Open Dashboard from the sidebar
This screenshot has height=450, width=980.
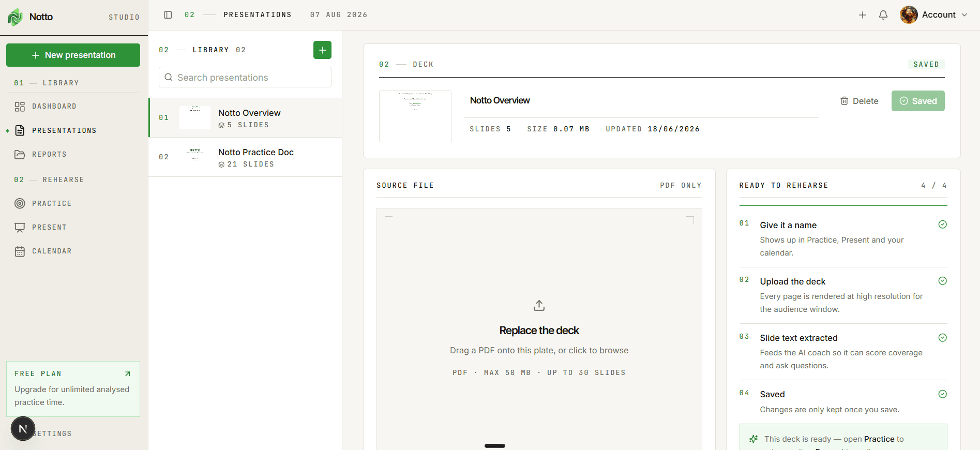coord(73,107)
